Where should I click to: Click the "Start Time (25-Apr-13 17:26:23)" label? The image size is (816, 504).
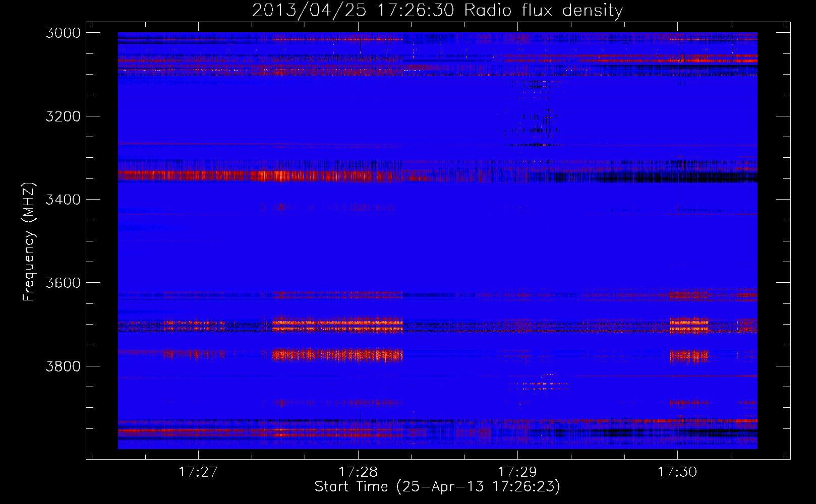pos(437,487)
